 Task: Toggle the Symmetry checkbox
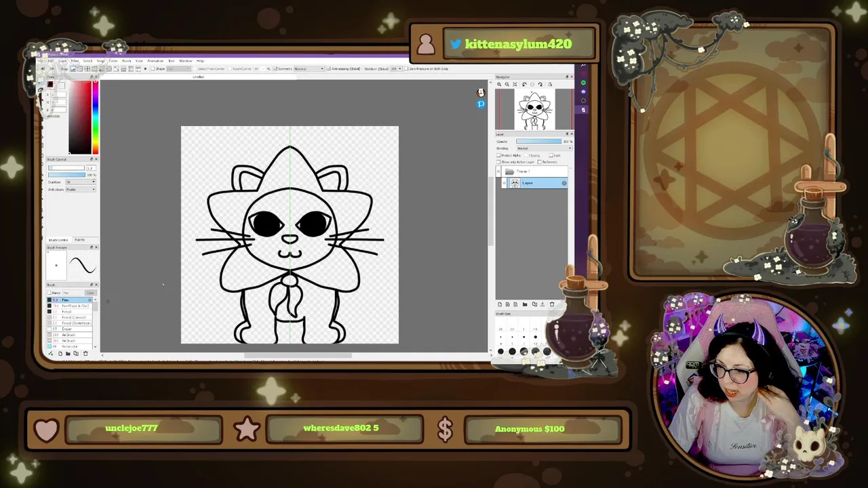point(275,68)
